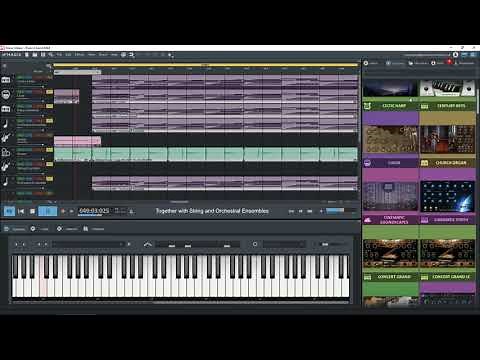Select the third tab below the transport bar

[x=67, y=229]
